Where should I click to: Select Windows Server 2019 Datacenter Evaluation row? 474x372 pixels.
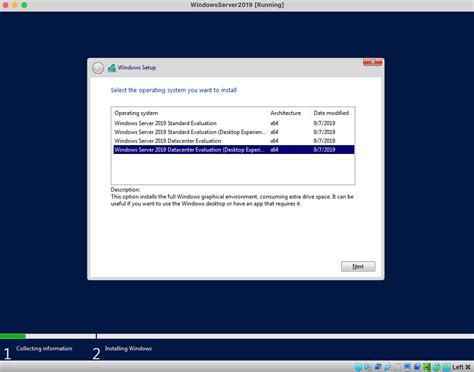(x=234, y=141)
